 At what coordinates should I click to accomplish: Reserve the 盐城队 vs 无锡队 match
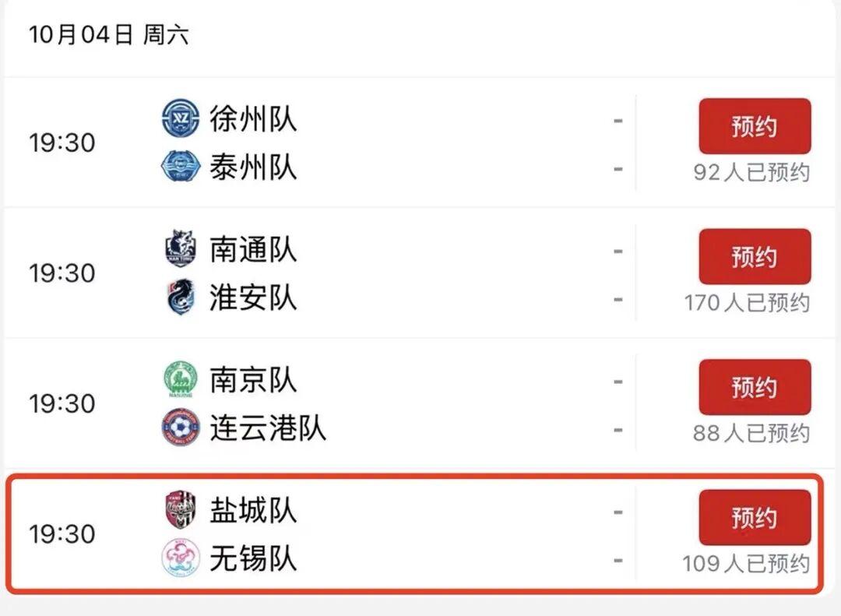[755, 517]
